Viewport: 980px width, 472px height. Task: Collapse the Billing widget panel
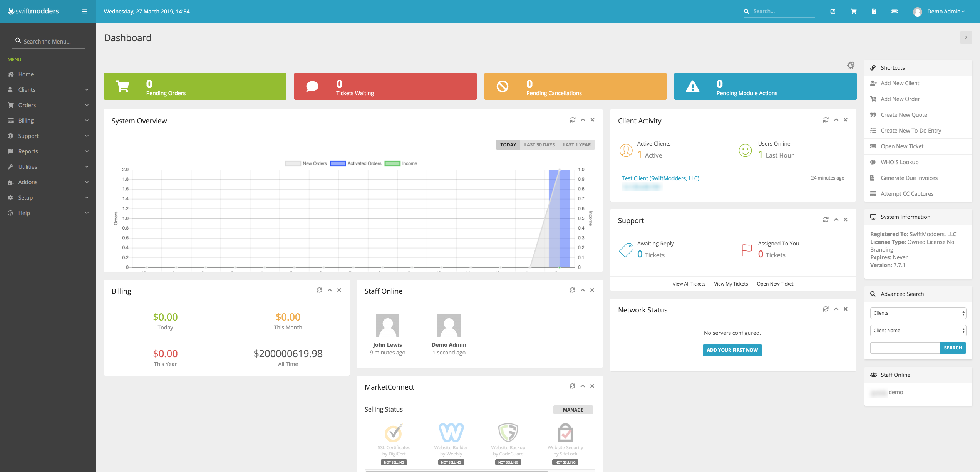[330, 290]
